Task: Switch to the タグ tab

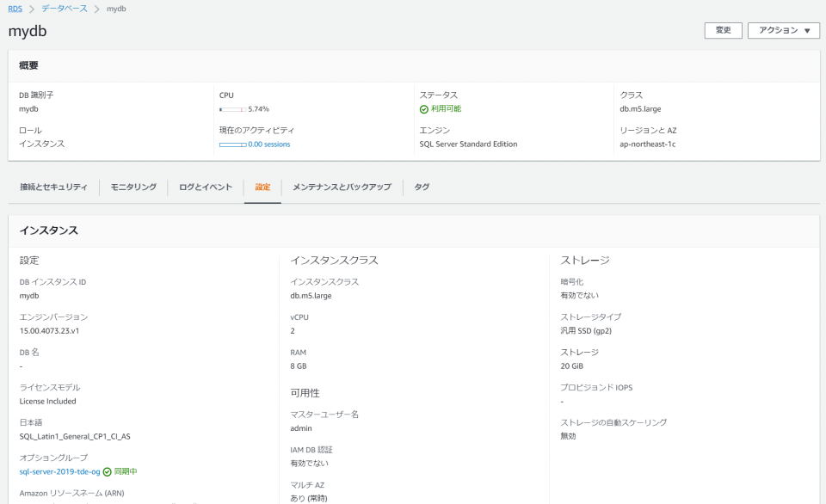Action: (x=422, y=187)
